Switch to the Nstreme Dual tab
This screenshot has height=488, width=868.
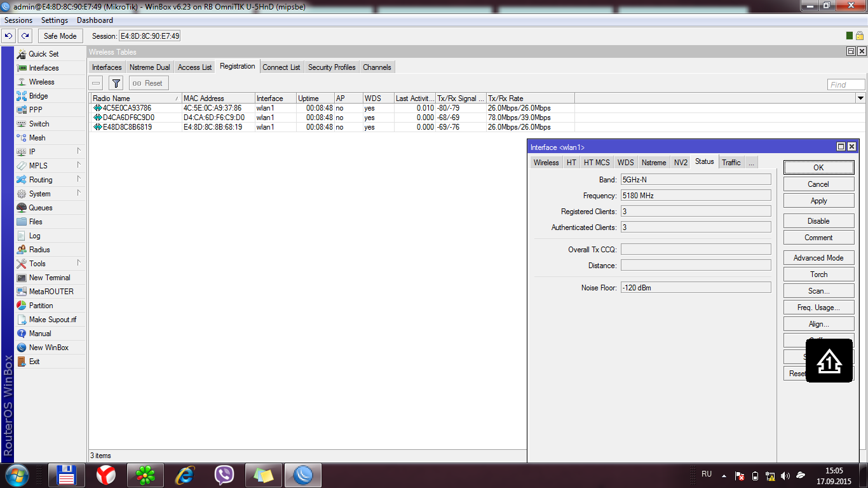click(150, 67)
